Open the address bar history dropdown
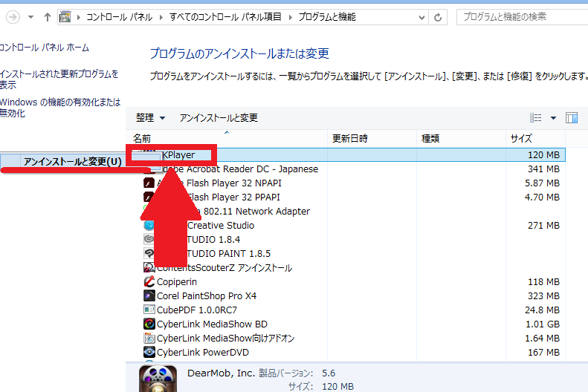This screenshot has width=588, height=392. click(420, 17)
